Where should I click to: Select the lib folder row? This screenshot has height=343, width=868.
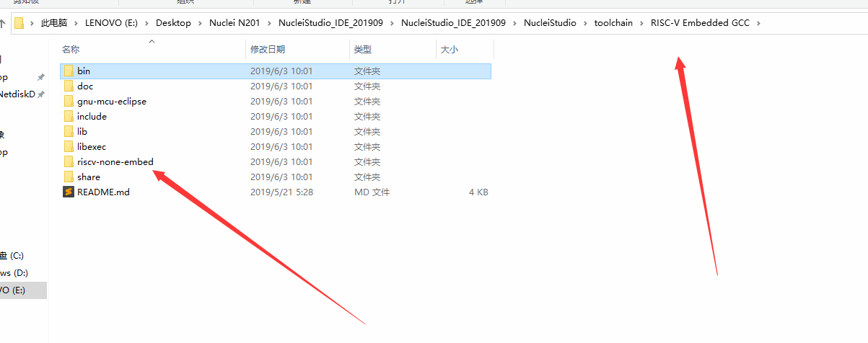[x=276, y=131]
